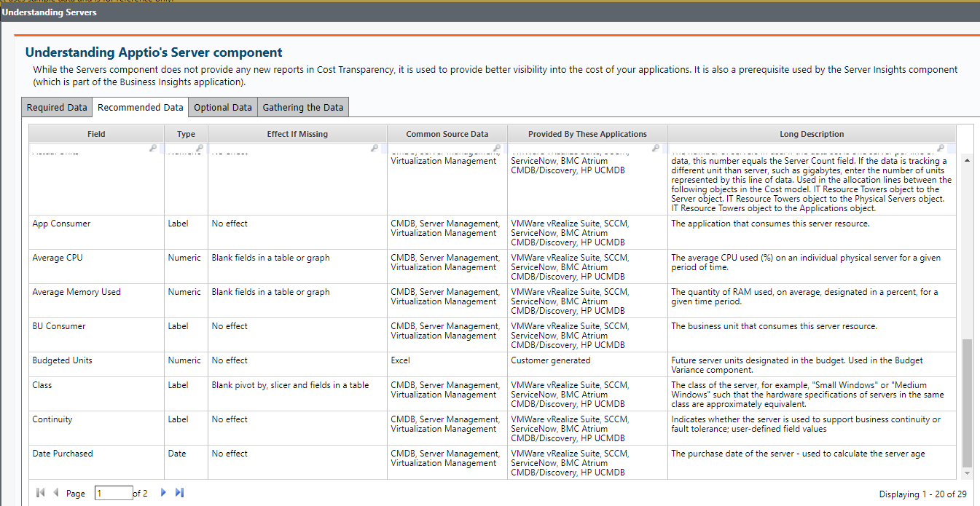Select the App Consumer field cell

click(97, 232)
